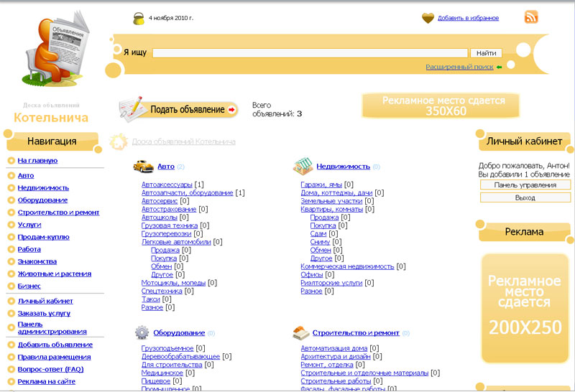575x392 pixels.
Task: Click the green arrow beside Расширенный поиск
Action: click(499, 67)
